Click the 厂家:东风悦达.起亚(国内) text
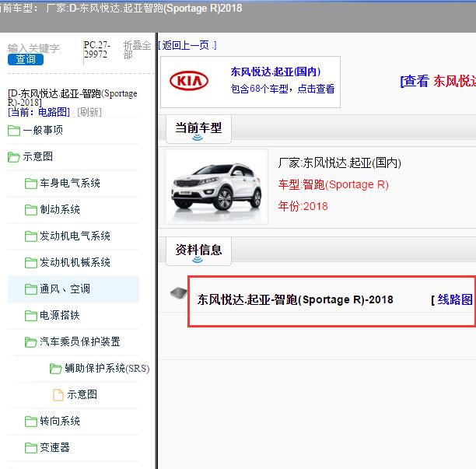 click(x=340, y=163)
